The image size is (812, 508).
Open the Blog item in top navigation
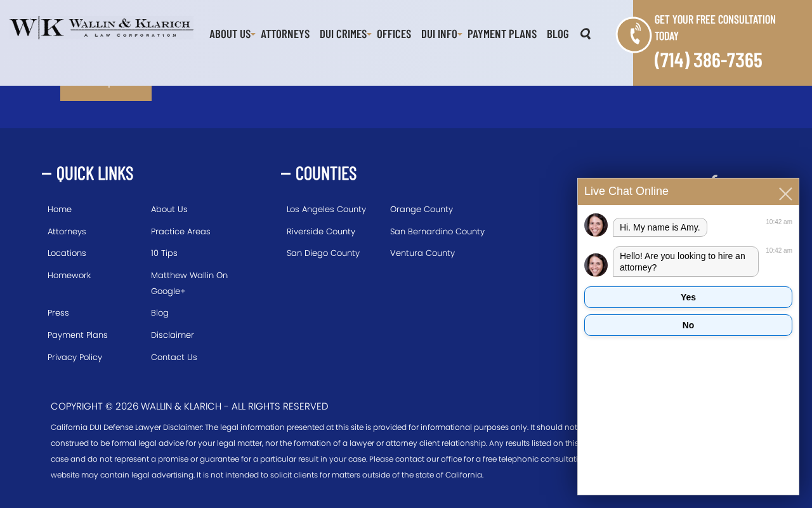point(558,34)
